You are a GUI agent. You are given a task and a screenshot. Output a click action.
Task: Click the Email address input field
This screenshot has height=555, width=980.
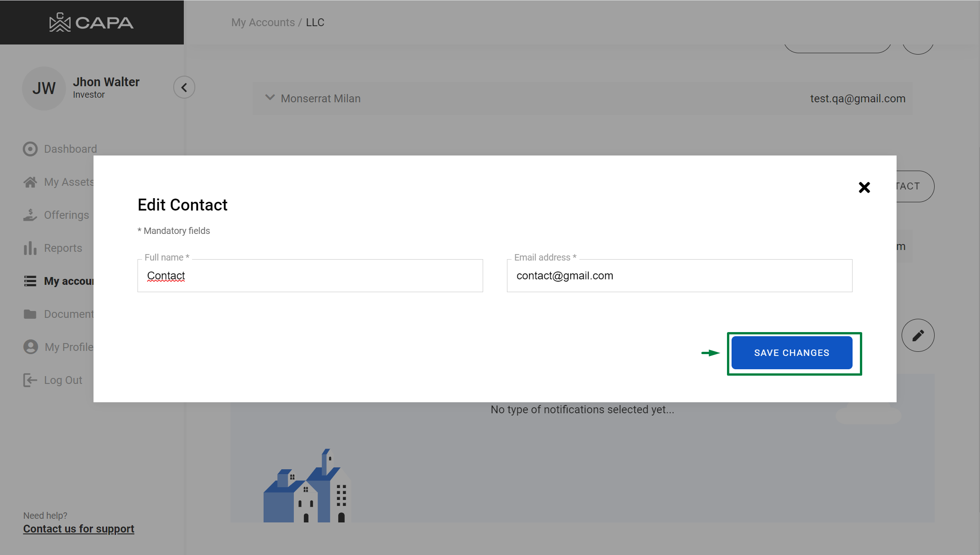coord(679,276)
